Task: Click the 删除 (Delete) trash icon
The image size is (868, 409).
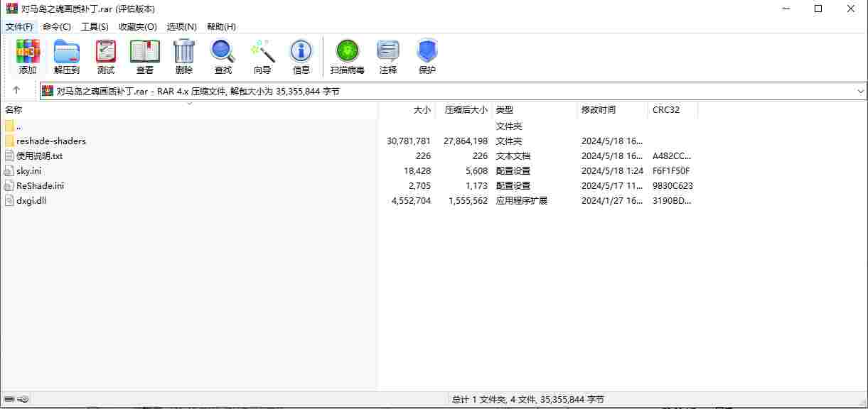Action: point(184,51)
